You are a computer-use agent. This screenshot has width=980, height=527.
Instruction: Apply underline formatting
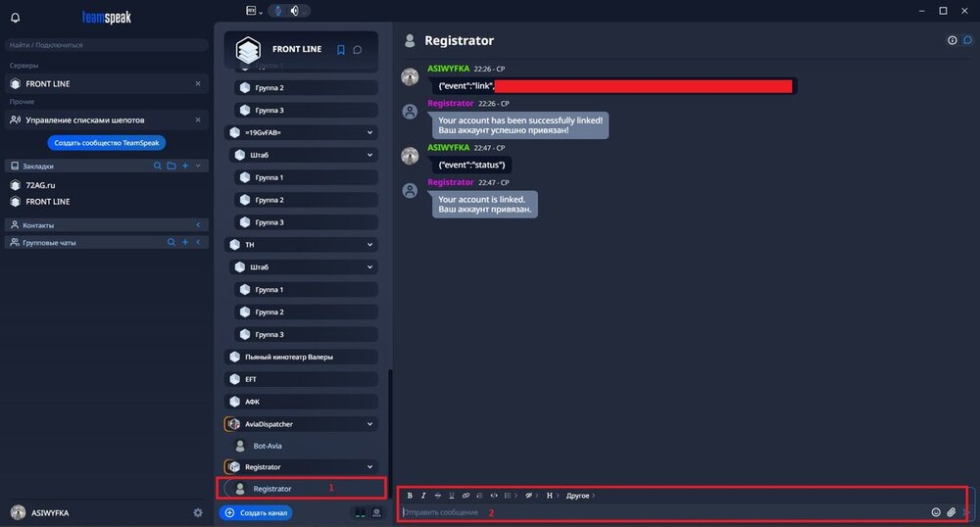[451, 496]
